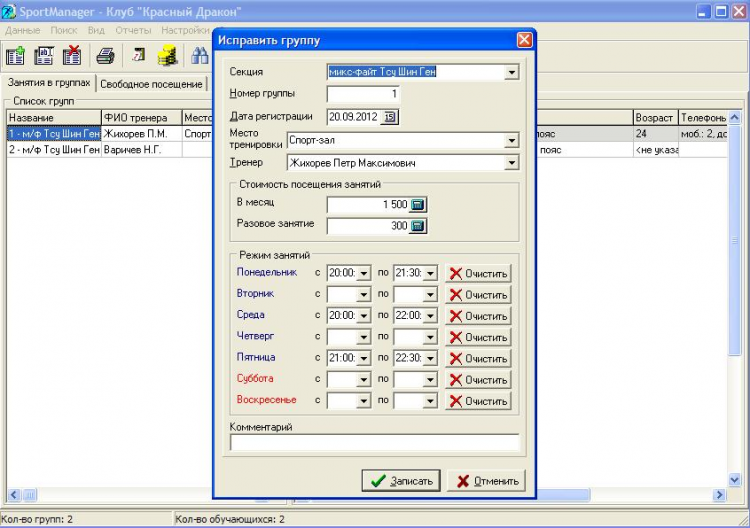
Task: Expand the Место тренировки dropdown
Action: (x=512, y=141)
